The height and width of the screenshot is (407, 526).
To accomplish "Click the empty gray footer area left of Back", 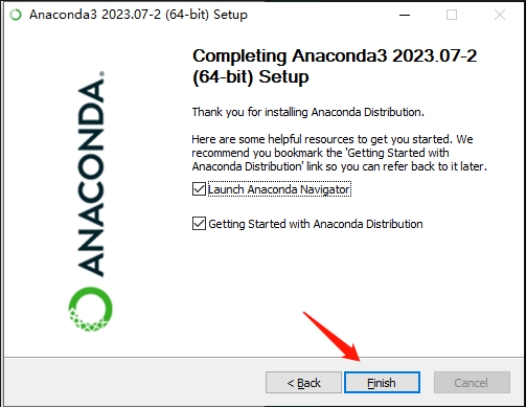I will (134, 382).
